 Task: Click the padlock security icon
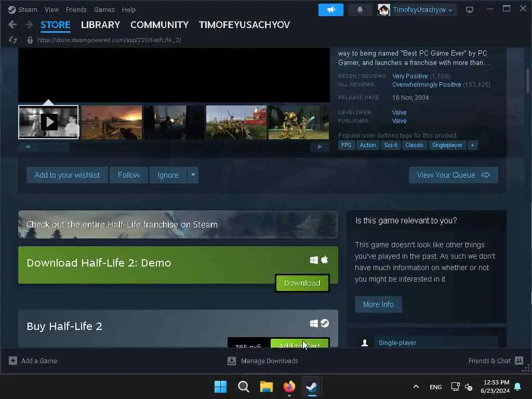click(30, 40)
